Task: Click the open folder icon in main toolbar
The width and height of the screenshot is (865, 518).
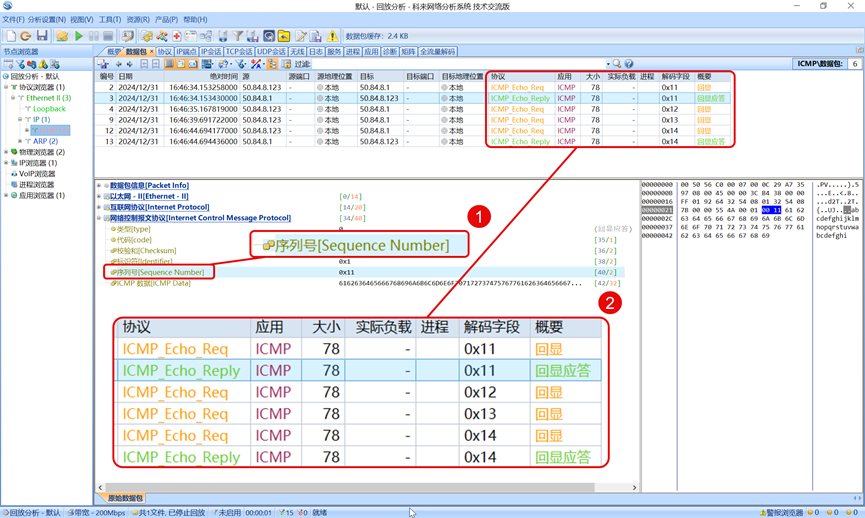Action: (61, 36)
